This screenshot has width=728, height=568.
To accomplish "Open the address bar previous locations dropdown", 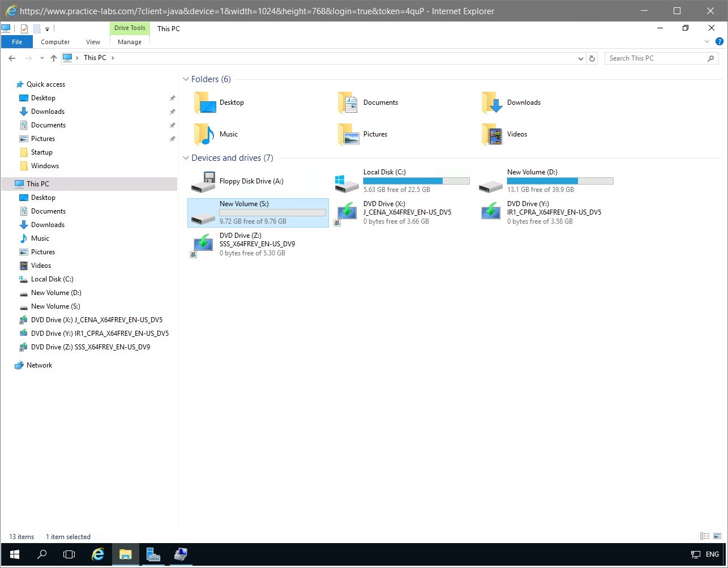I will 581,58.
